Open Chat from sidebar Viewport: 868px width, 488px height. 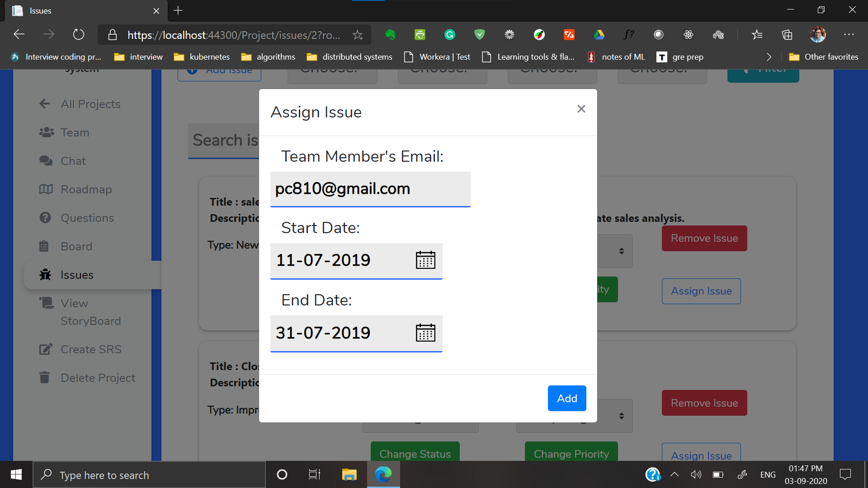click(73, 161)
